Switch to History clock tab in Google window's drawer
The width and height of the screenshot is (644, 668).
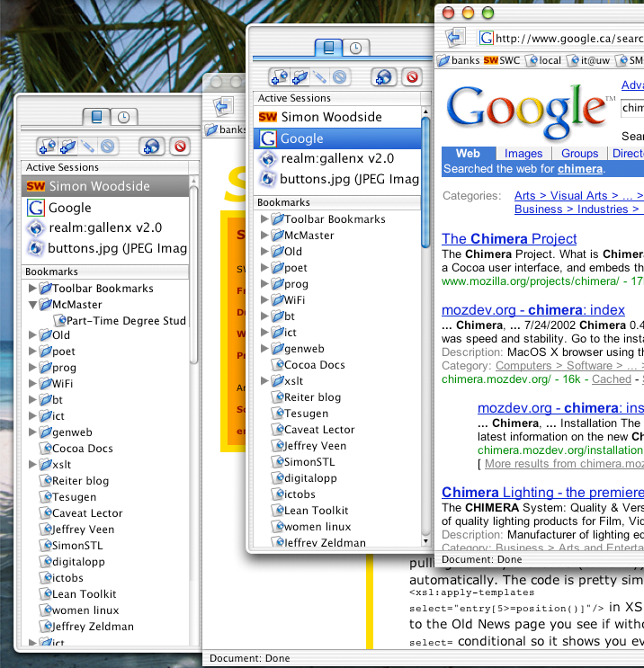[x=356, y=49]
